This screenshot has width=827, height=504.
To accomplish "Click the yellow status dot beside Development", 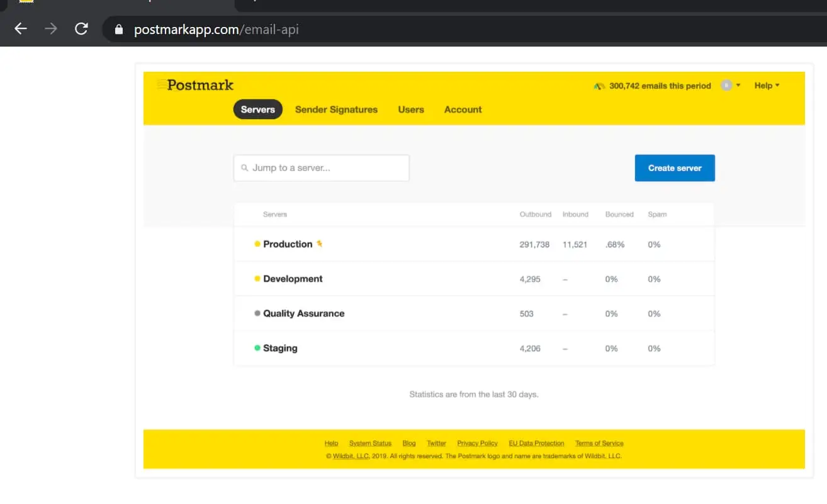I will point(257,279).
